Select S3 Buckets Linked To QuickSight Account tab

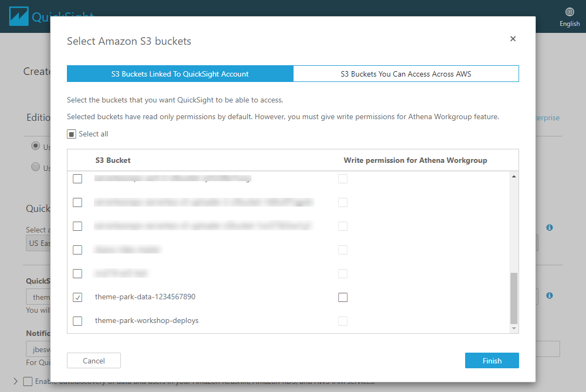tap(180, 74)
